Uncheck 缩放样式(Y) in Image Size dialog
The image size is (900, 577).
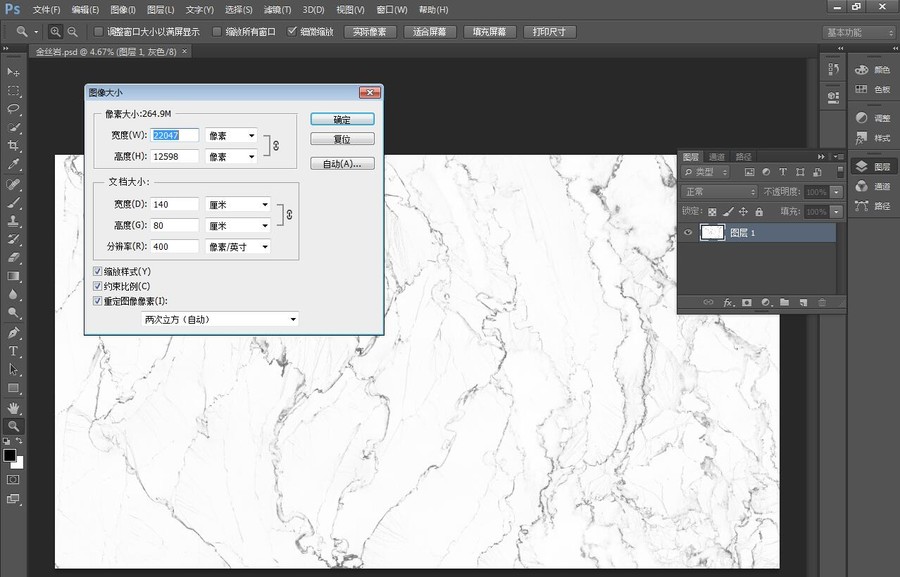tap(98, 271)
